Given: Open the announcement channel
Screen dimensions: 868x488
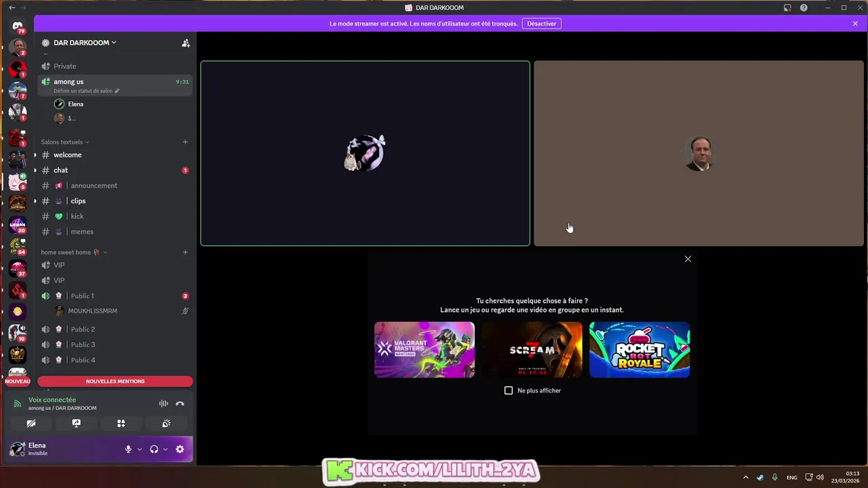Looking at the screenshot, I should pyautogui.click(x=115, y=186).
